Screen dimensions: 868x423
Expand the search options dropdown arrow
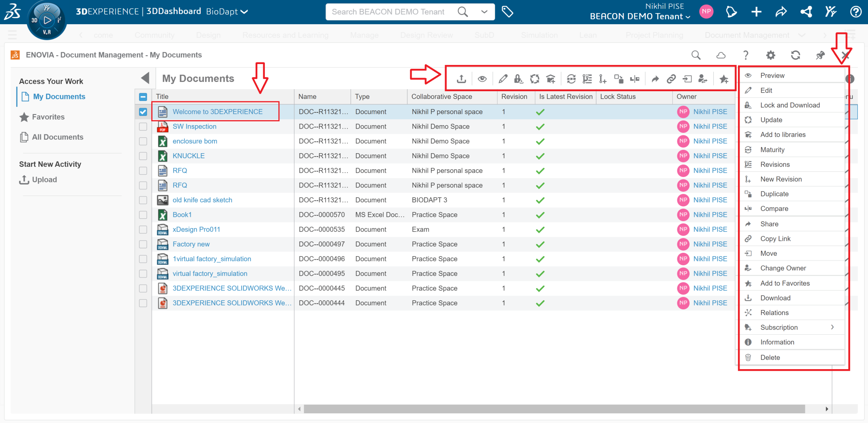tap(484, 12)
